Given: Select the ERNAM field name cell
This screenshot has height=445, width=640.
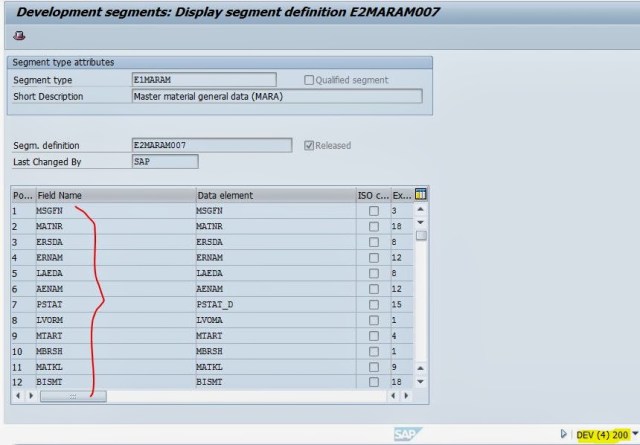Looking at the screenshot, I should click(116, 258).
